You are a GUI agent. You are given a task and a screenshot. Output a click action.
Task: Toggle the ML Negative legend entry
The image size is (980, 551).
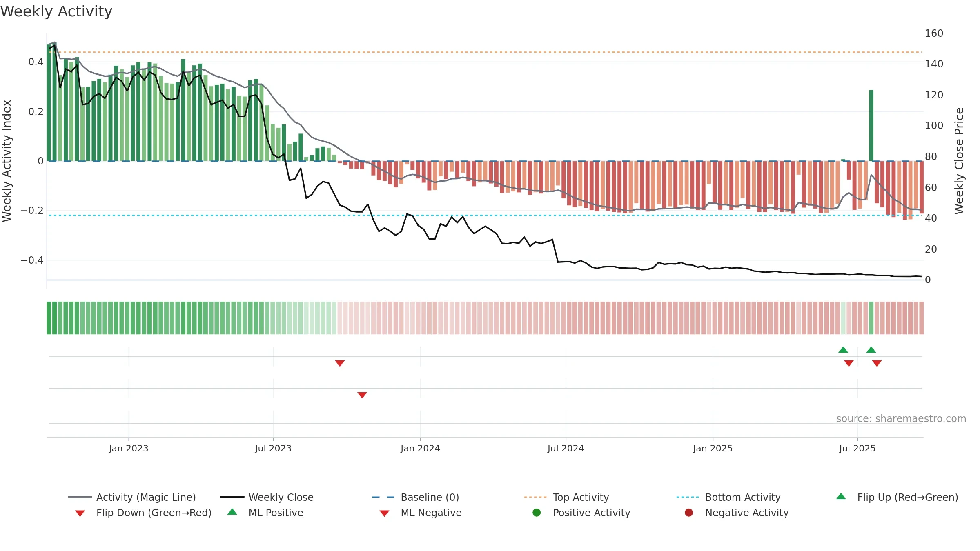[421, 513]
